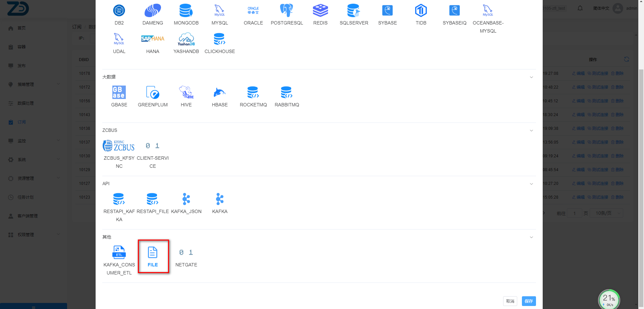Image resolution: width=644 pixels, height=309 pixels.
Task: Pick the GBASE data source icon
Action: tap(119, 92)
